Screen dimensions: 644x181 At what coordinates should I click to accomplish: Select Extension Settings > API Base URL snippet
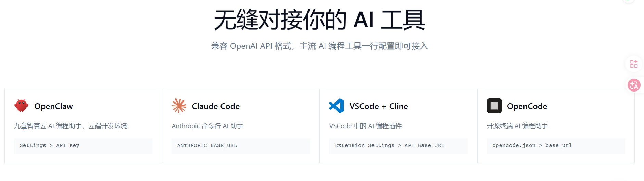tap(398, 146)
